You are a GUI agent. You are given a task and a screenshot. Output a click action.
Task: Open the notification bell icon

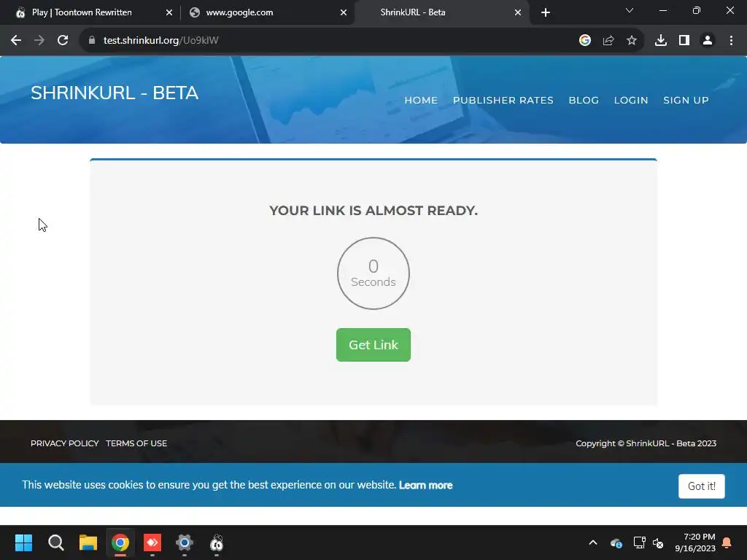pyautogui.click(x=727, y=542)
